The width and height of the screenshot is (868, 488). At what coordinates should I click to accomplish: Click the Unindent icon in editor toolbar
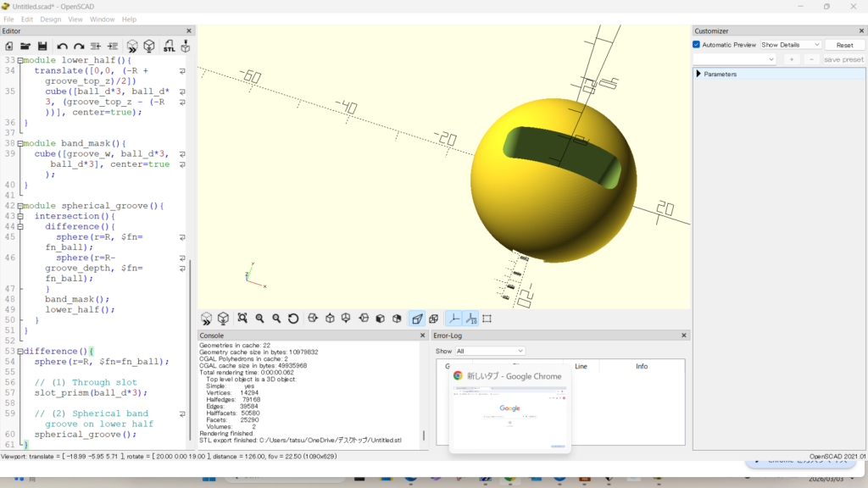(x=96, y=46)
